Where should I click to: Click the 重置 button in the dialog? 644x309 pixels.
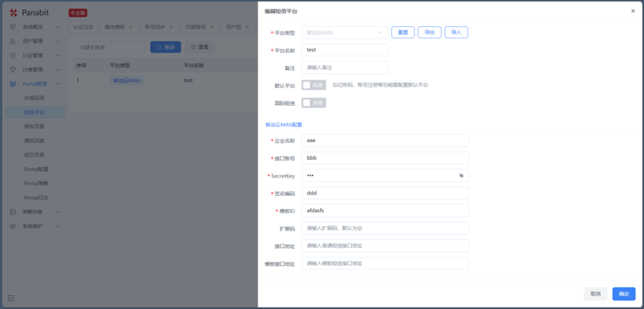(403, 32)
